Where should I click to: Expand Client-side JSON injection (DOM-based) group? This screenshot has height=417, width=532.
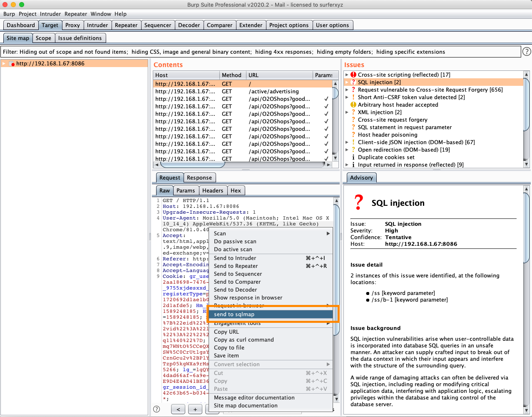(347, 142)
